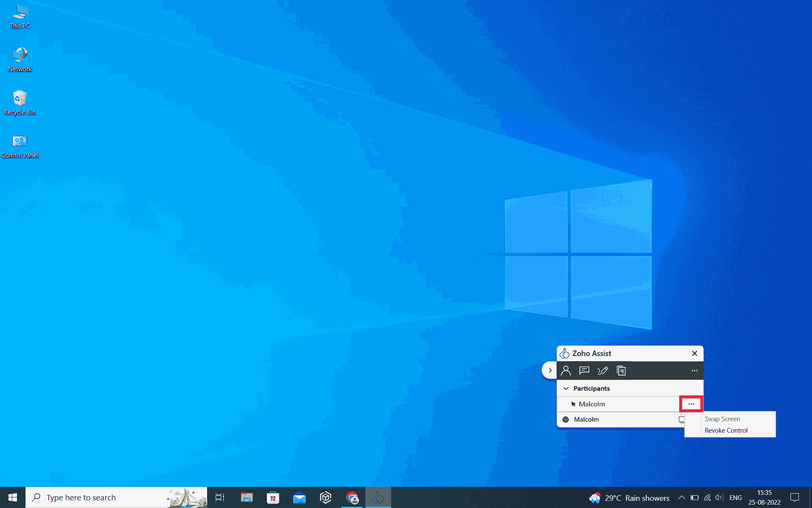Open more session options in Zoho Assist toolbar
This screenshot has height=508, width=812.
tap(694, 370)
